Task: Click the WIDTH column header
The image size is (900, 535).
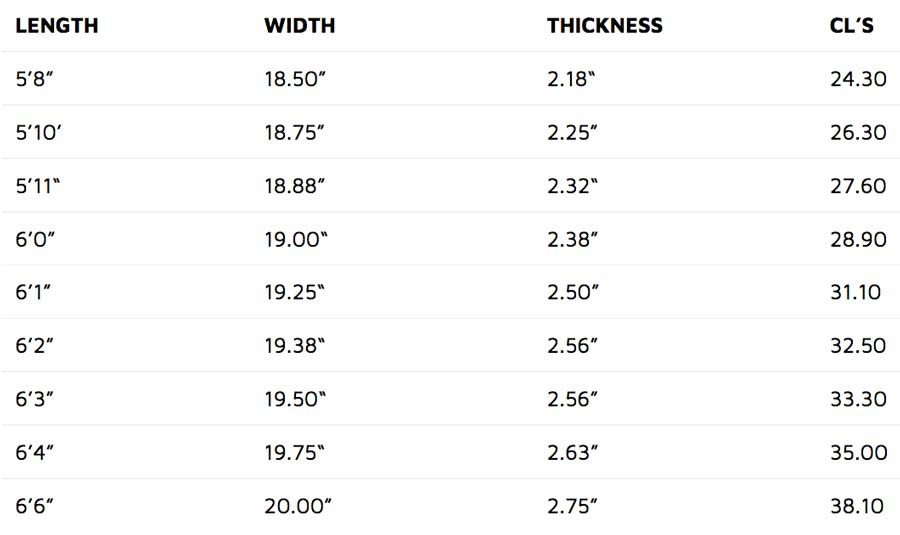Action: [300, 26]
